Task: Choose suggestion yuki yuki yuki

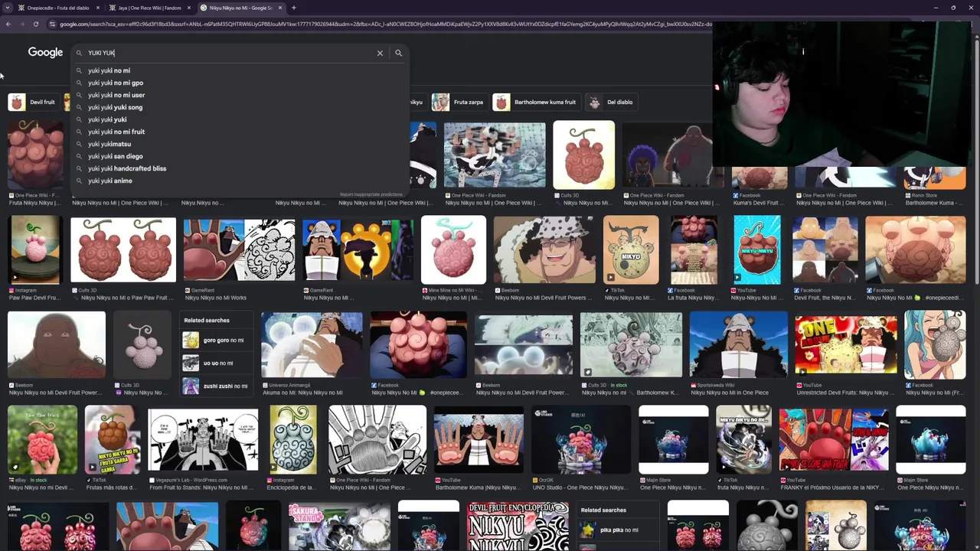Action: pyautogui.click(x=240, y=119)
